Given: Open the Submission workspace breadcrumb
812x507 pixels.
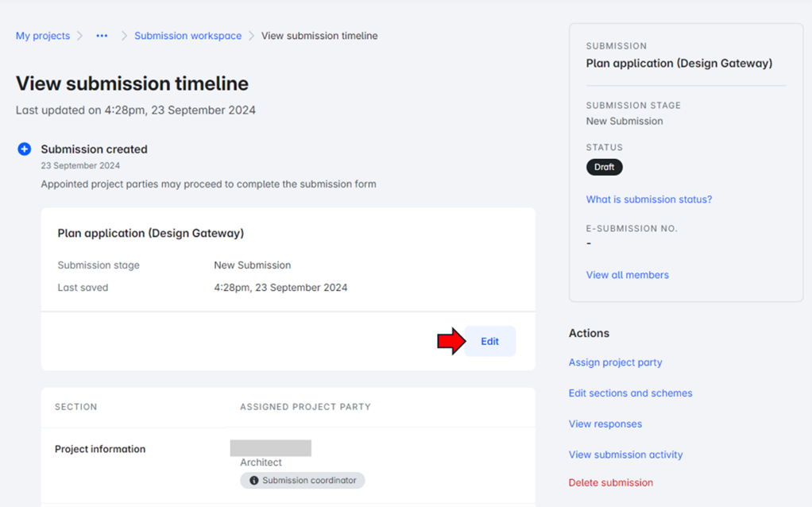Looking at the screenshot, I should pos(188,36).
